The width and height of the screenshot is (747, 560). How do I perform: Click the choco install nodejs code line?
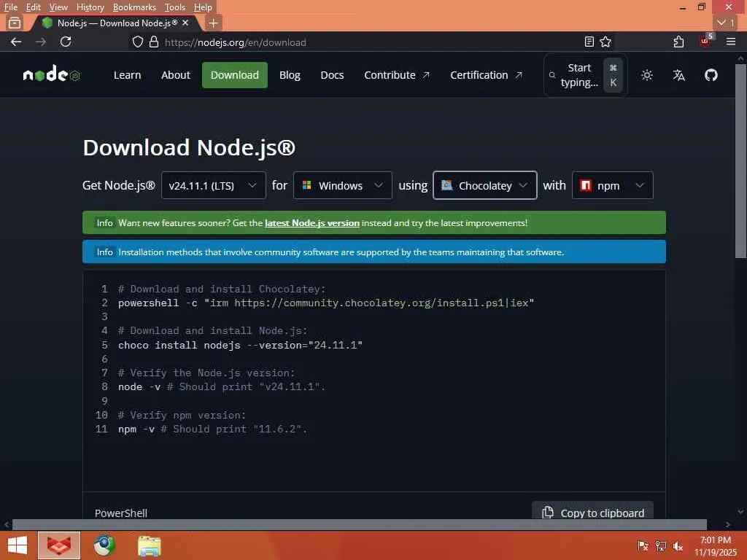pos(240,345)
